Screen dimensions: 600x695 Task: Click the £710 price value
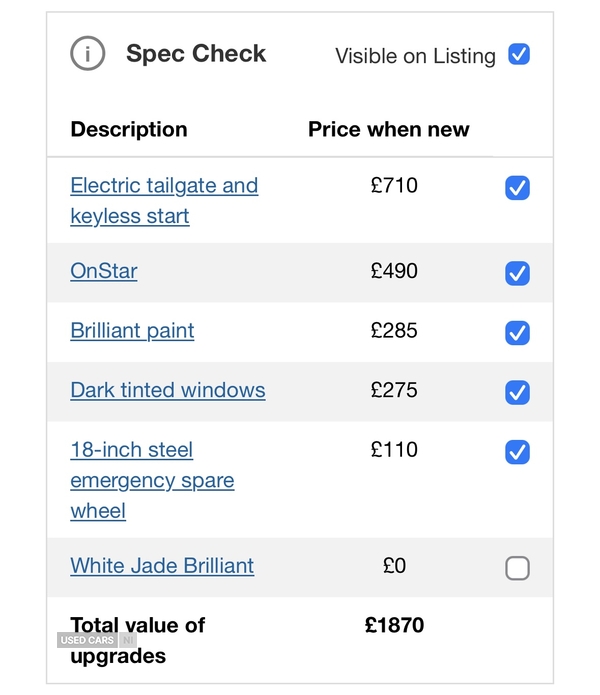(394, 185)
